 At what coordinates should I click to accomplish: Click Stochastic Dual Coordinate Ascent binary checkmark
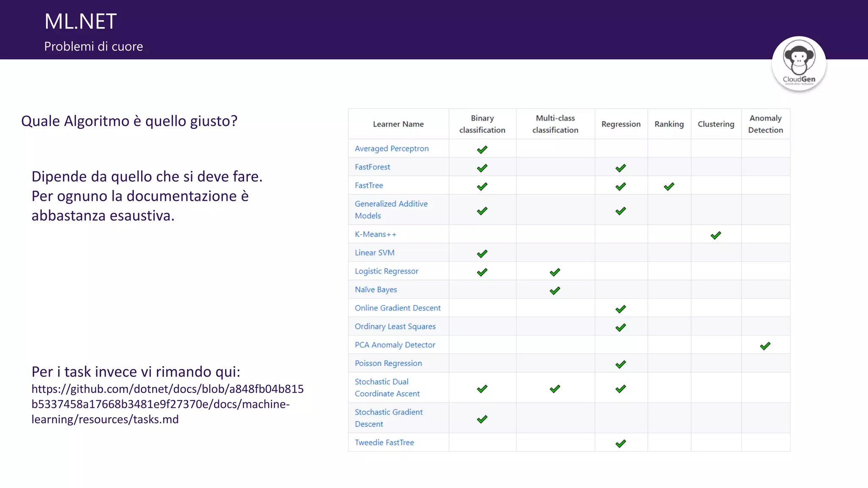point(482,389)
